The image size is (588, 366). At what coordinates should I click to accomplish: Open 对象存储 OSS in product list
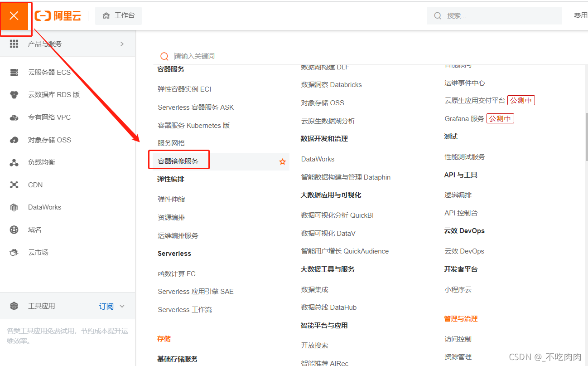pos(323,103)
